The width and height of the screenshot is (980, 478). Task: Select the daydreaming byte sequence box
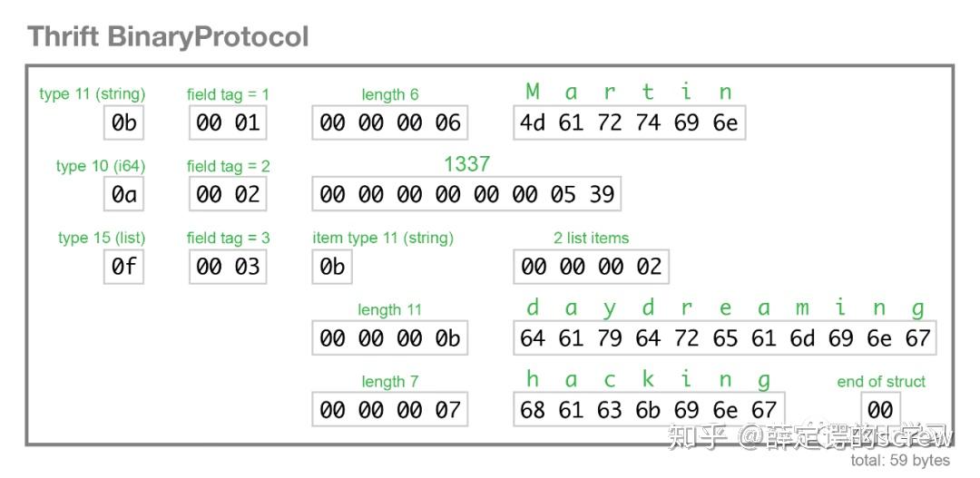coord(725,338)
